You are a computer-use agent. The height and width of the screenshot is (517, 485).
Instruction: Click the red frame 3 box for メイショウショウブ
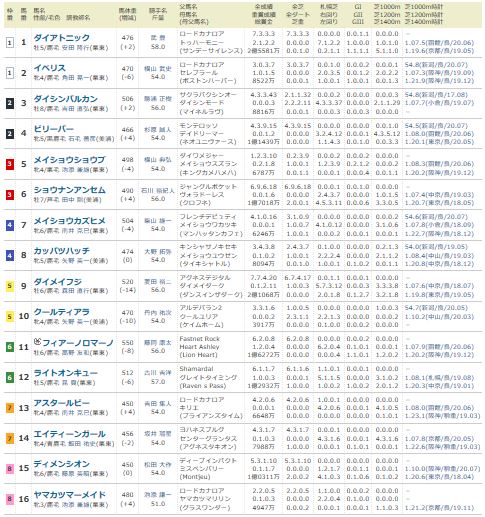tap(10, 164)
